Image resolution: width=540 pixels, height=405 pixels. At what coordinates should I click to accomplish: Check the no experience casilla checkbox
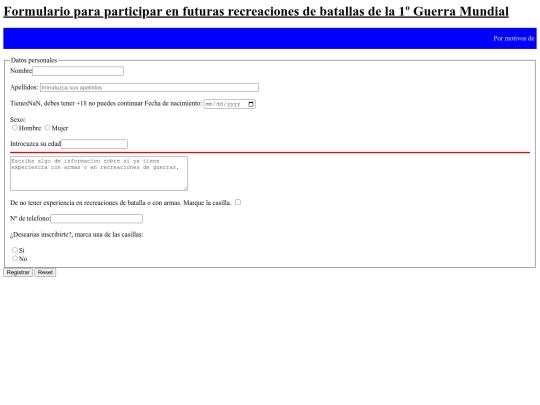(x=238, y=202)
